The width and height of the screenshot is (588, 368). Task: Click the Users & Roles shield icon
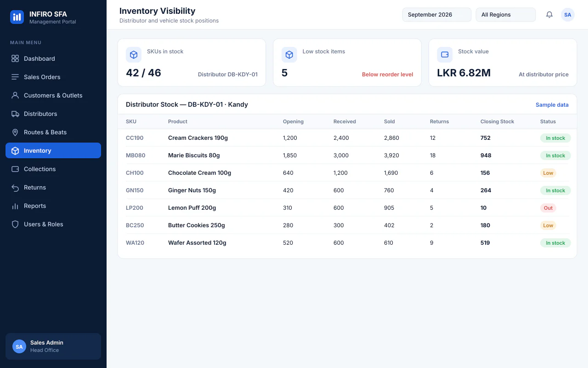pyautogui.click(x=15, y=224)
